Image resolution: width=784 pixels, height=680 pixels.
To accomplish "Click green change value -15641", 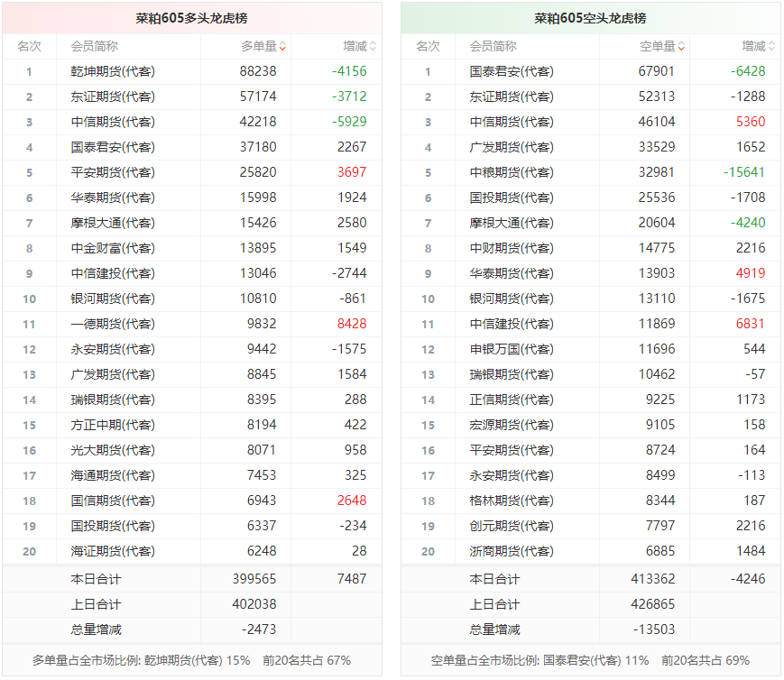I will tap(744, 172).
